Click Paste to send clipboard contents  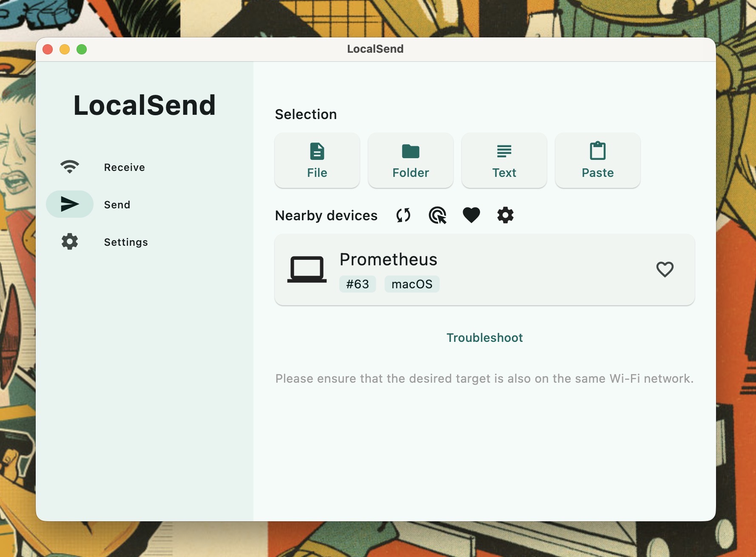(x=598, y=160)
